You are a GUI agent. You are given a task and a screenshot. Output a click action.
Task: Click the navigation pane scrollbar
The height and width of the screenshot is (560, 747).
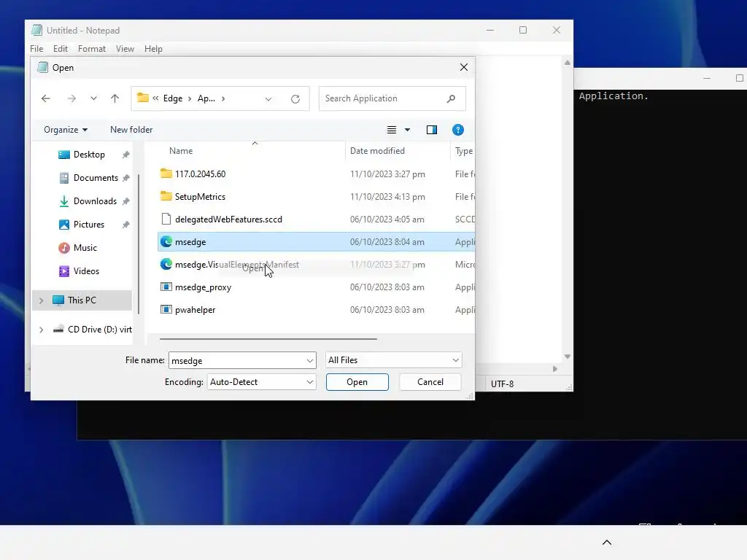click(139, 244)
